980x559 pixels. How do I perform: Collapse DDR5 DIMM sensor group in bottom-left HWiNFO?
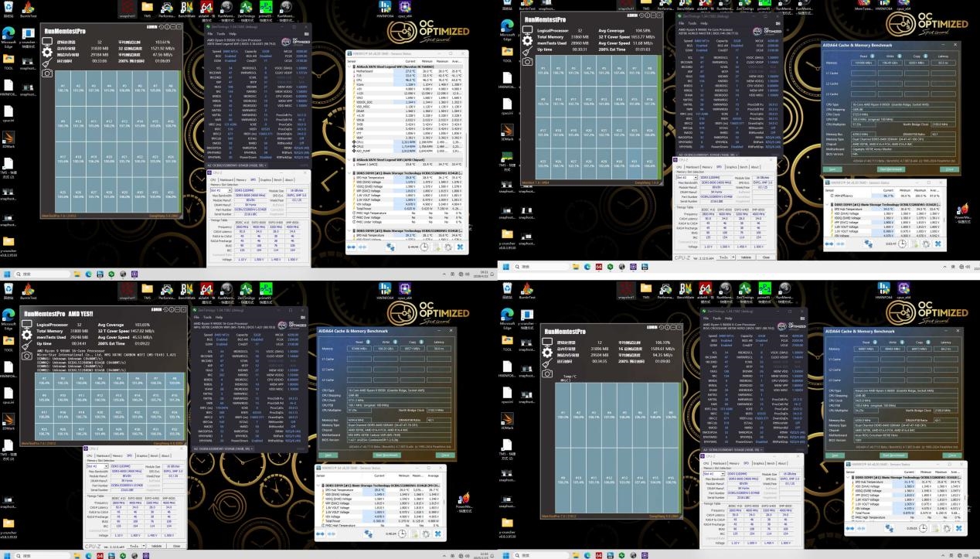(x=318, y=485)
